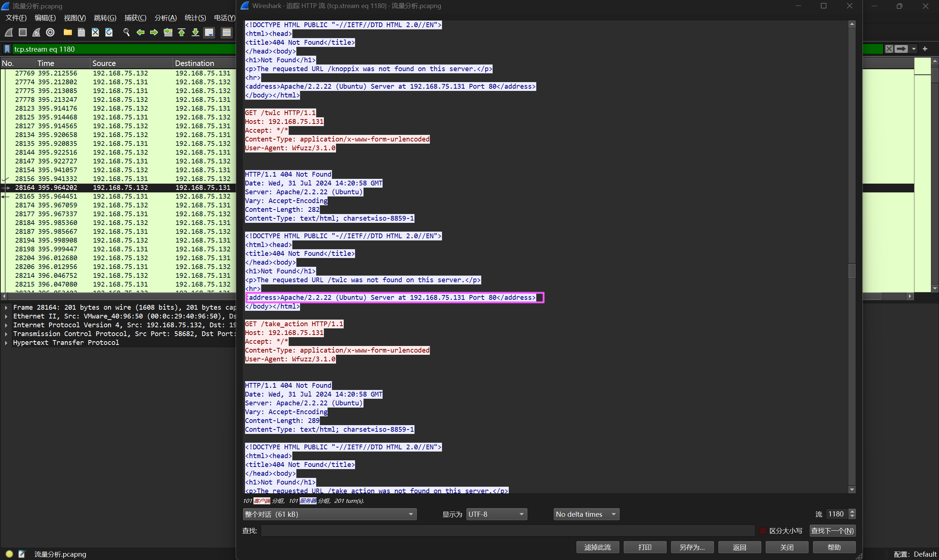This screenshot has height=560, width=939.
Task: Click the 查找下一个(N) button
Action: click(832, 531)
